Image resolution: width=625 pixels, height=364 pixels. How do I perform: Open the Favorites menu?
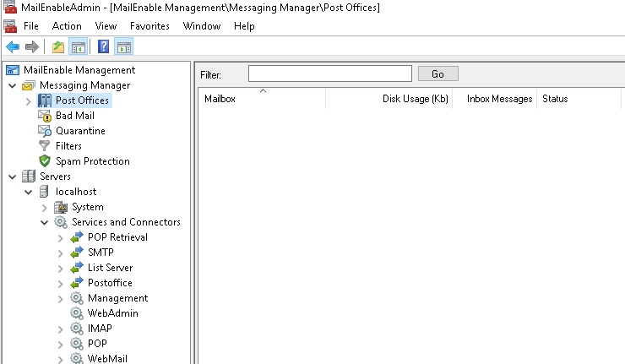[149, 26]
